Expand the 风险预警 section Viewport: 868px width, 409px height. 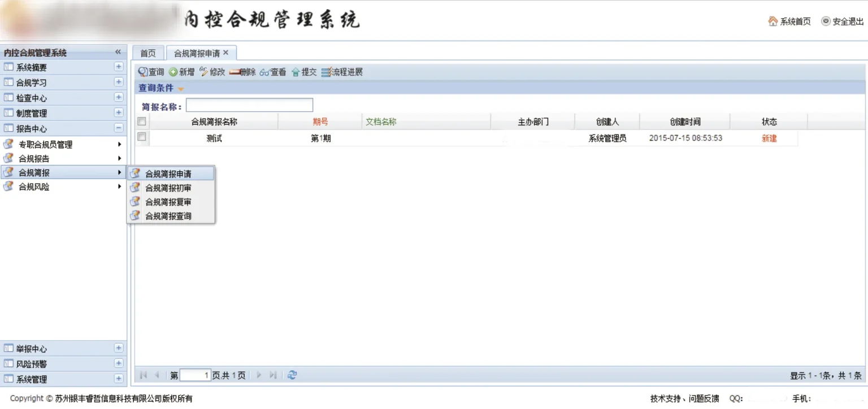tap(119, 363)
